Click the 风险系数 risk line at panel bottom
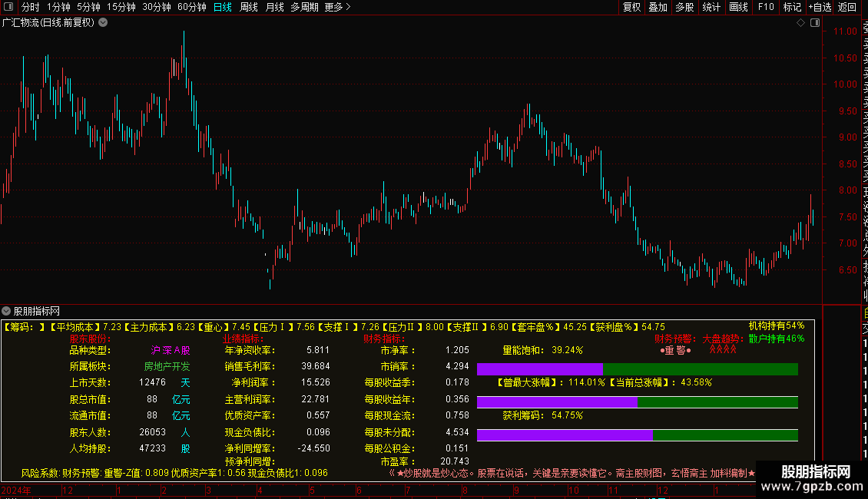This screenshot has width=868, height=499. pos(174,473)
